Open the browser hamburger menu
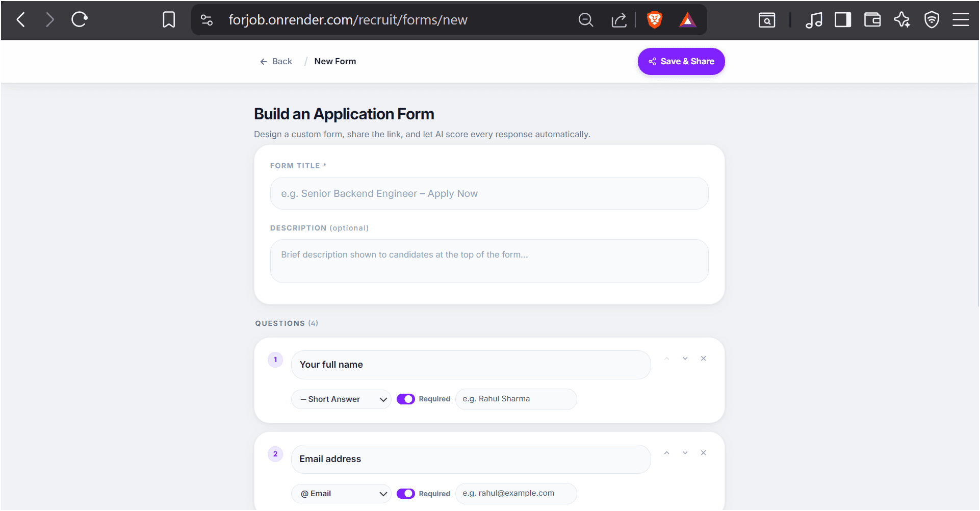980x511 pixels. (961, 20)
